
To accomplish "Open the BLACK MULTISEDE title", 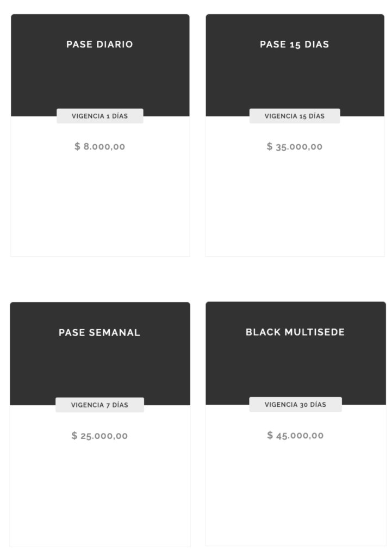I will pyautogui.click(x=295, y=332).
